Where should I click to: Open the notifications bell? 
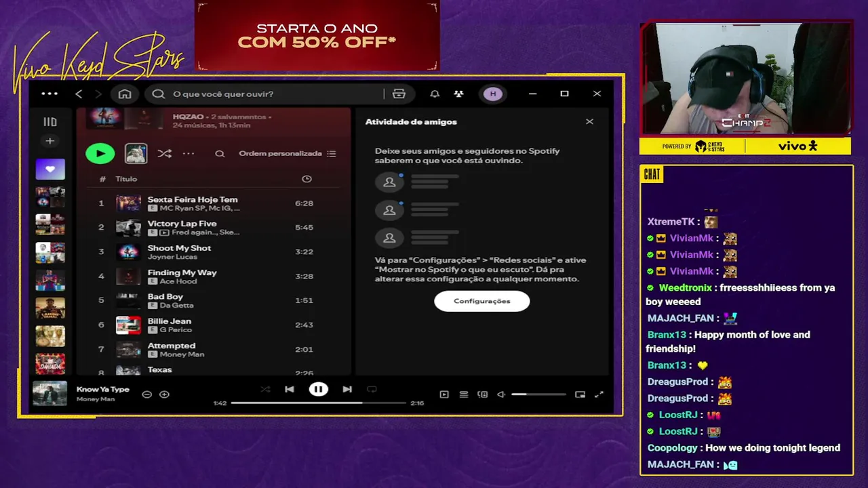(435, 94)
